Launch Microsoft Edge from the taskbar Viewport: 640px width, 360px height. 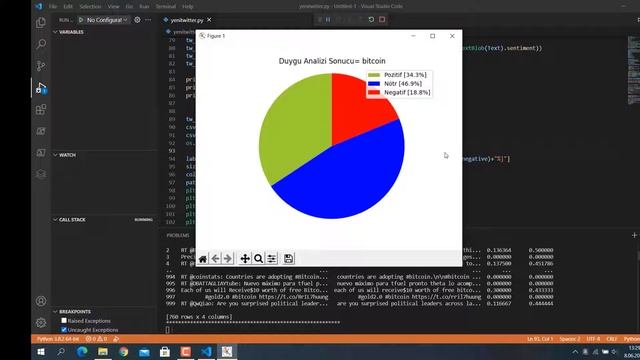pos(82,351)
